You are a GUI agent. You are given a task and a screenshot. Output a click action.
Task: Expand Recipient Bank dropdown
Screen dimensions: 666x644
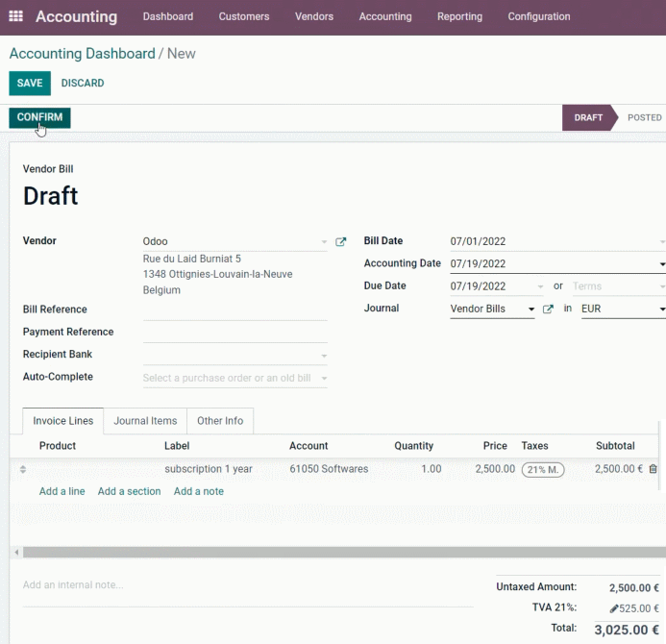[324, 356]
